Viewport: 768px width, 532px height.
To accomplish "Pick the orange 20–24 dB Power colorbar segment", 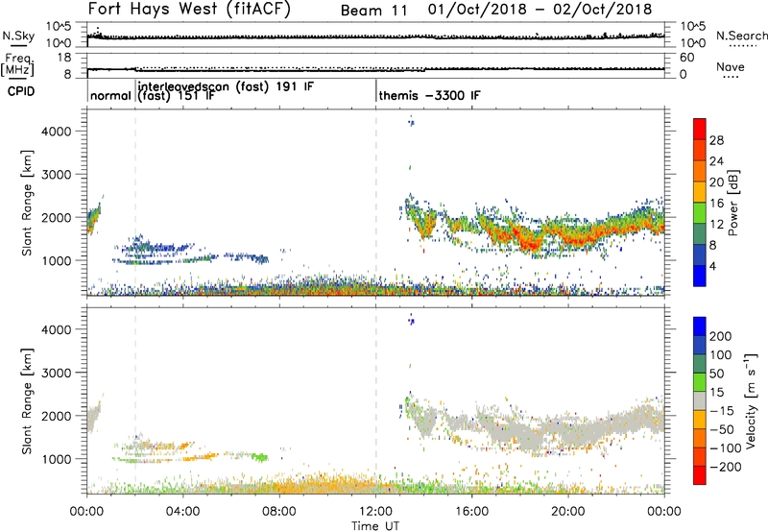I will (x=700, y=172).
